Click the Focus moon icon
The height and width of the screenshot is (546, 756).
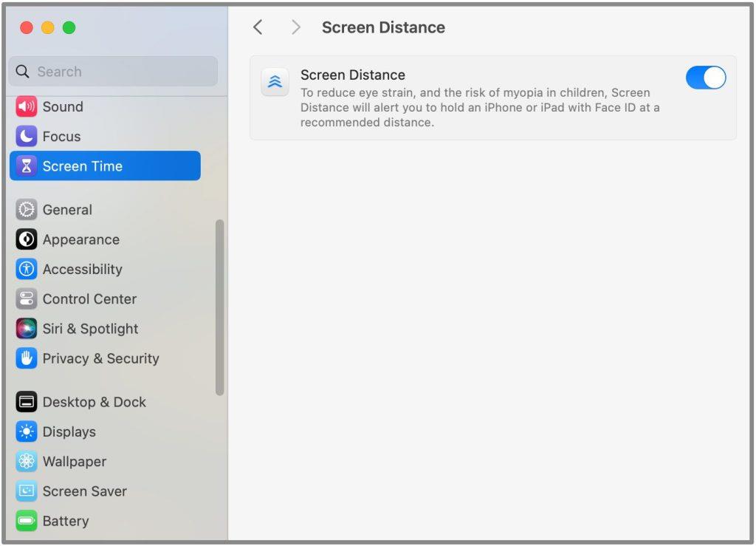(26, 137)
